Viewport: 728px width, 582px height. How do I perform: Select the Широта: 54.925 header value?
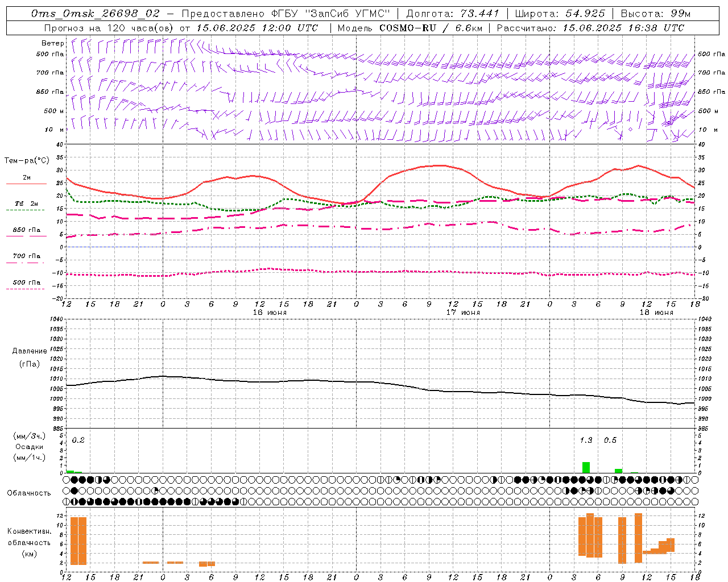click(560, 14)
